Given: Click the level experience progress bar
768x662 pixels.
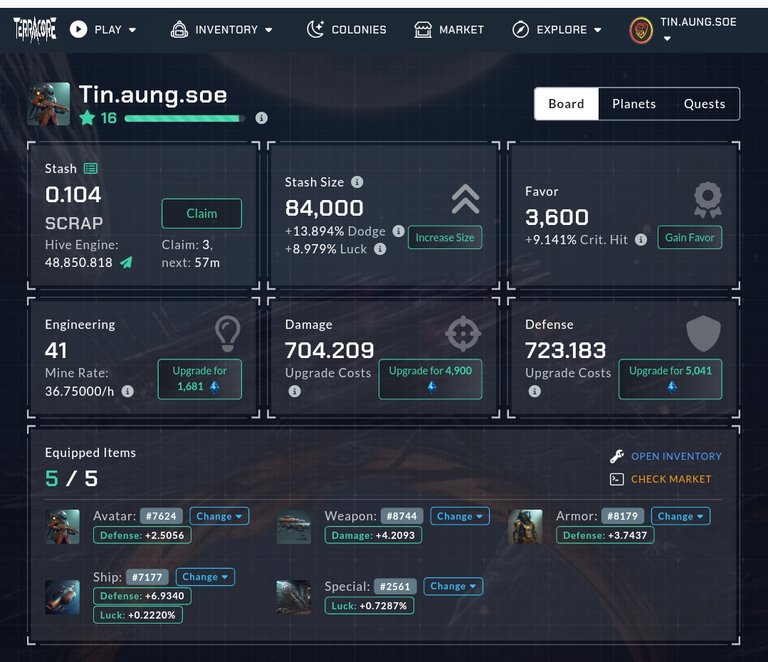Looking at the screenshot, I should point(184,118).
